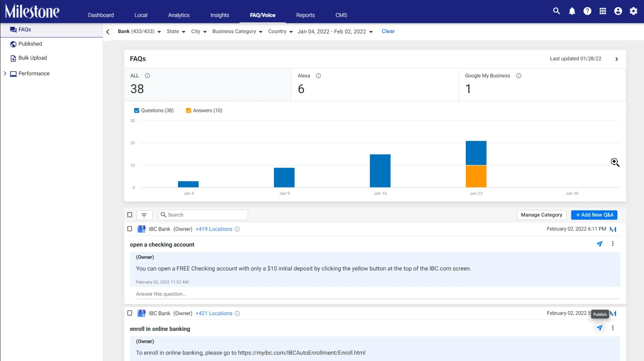The image size is (644, 361).
Task: Collapse the sidebar with the left chevron
Action: point(108,32)
